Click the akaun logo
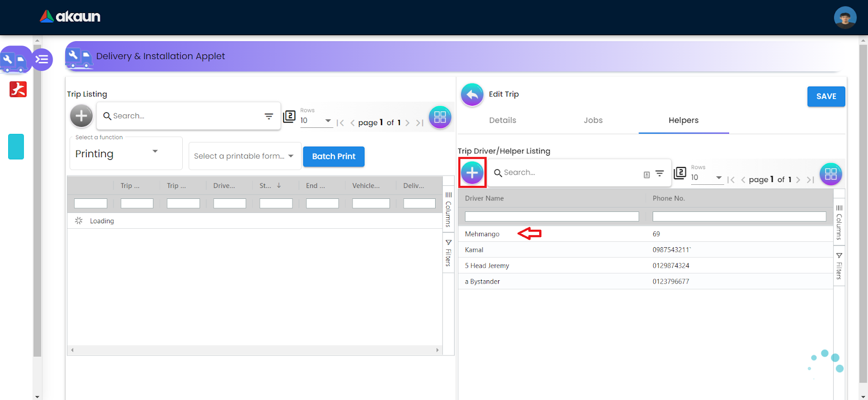The image size is (868, 400). 70,16
